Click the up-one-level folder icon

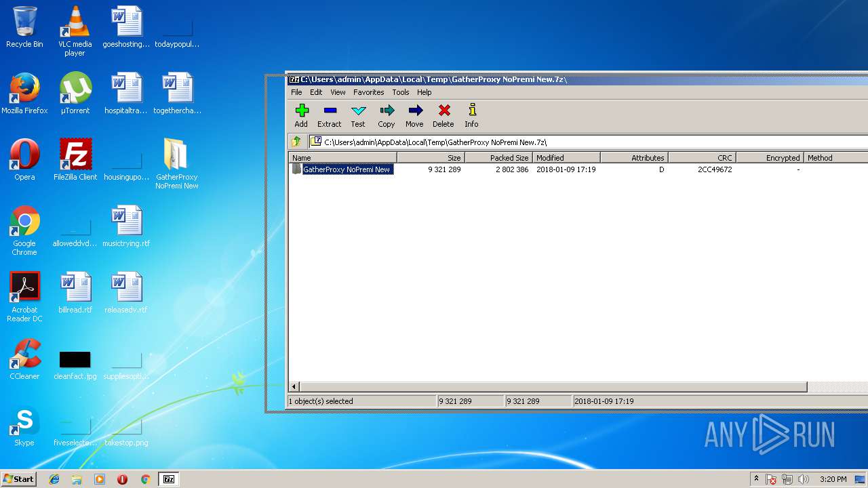(x=296, y=142)
